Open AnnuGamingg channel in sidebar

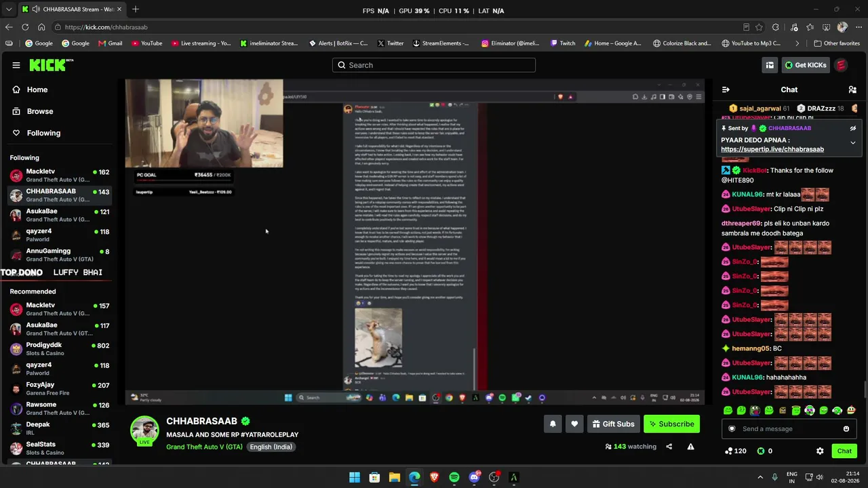60,254
